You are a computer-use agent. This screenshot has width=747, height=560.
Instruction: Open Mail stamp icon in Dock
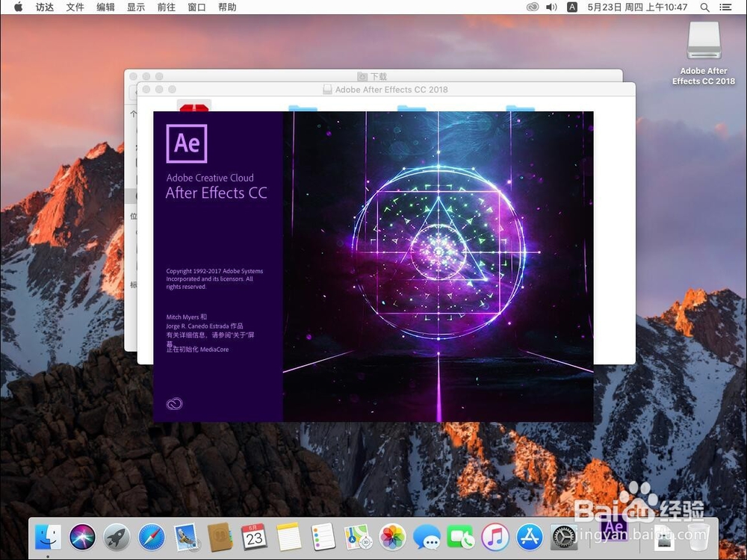point(186,537)
